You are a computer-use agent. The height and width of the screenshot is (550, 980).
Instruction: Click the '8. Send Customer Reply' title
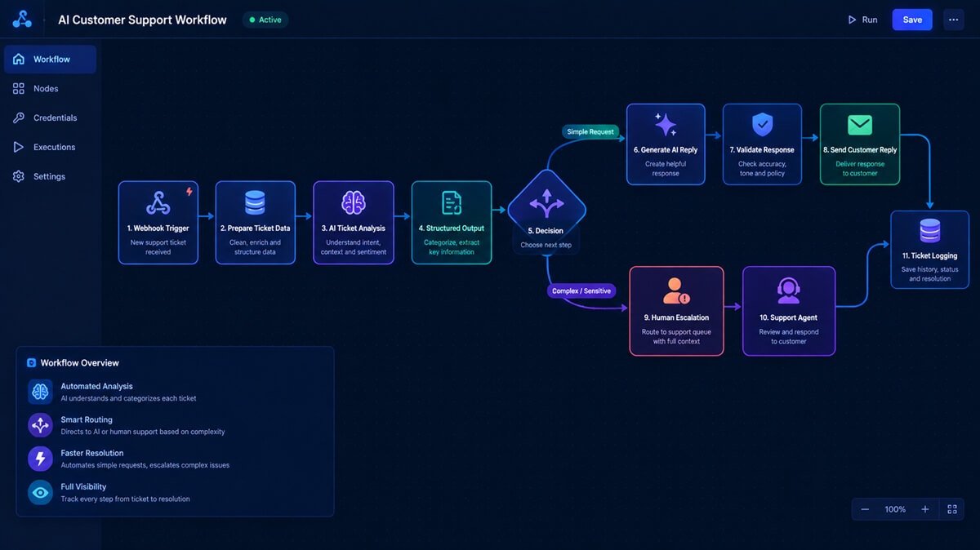(860, 150)
